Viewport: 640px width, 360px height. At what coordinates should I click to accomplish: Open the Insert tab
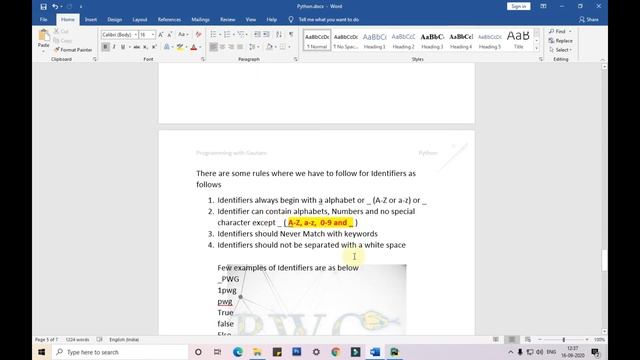[x=91, y=20]
